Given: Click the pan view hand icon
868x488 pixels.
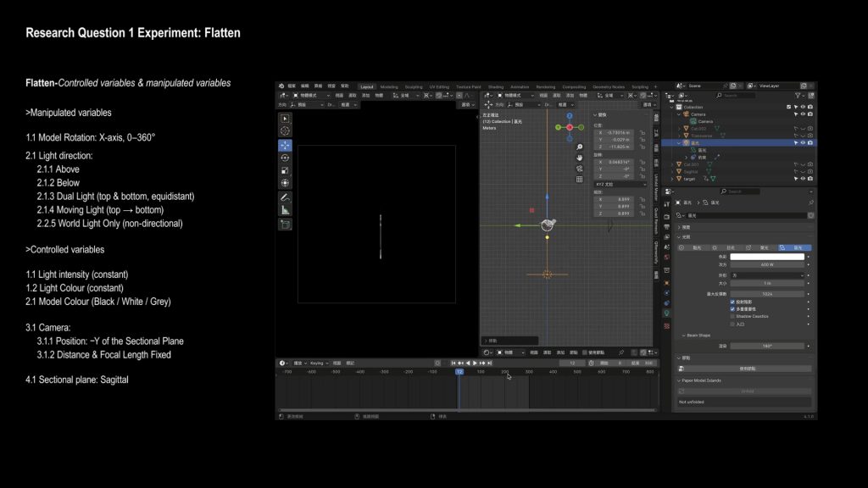Looking at the screenshot, I should (580, 158).
